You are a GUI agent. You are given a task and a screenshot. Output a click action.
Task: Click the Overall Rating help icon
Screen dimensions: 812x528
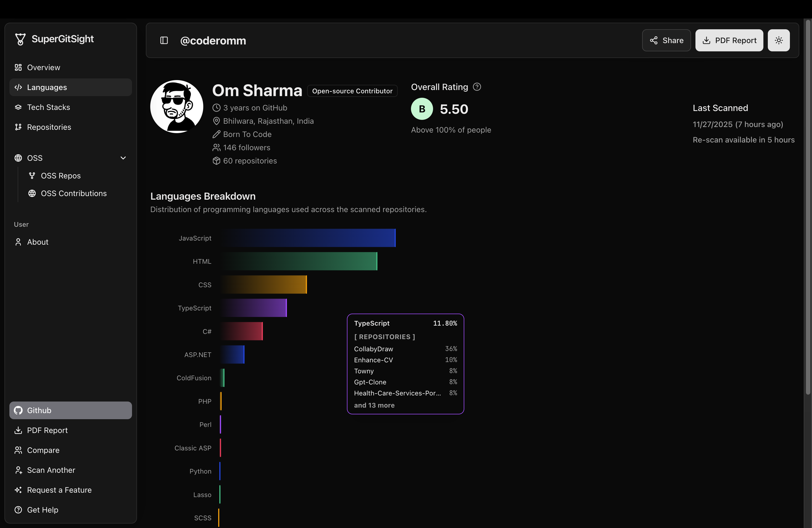tap(477, 87)
